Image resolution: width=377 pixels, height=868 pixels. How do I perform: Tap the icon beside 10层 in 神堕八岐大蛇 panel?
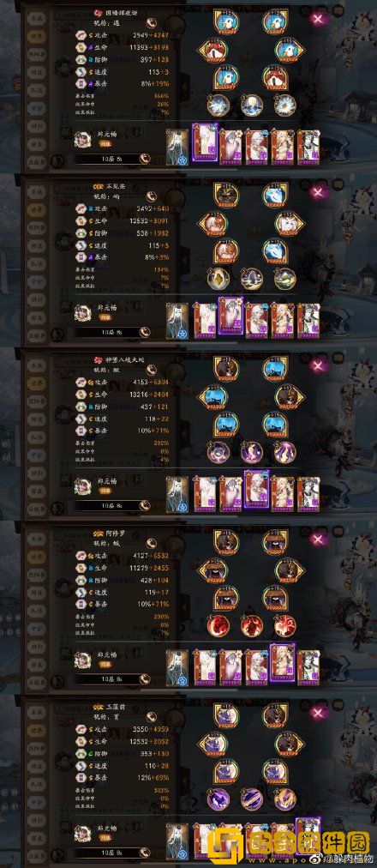pos(144,505)
